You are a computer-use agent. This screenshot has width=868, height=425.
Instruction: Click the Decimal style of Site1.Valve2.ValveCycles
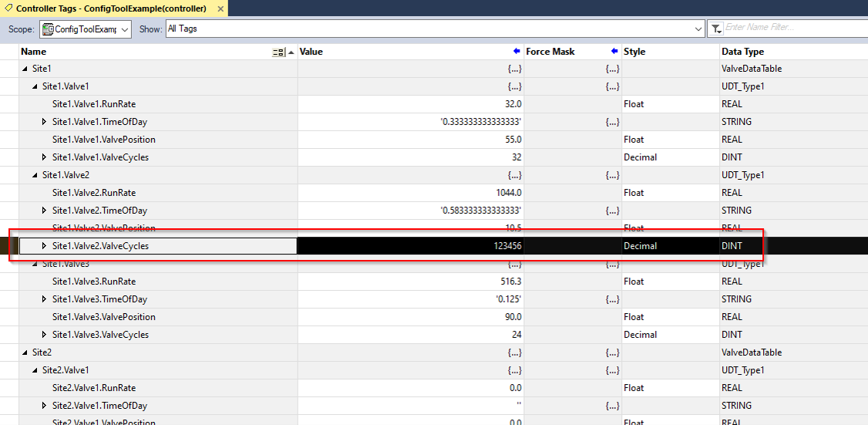coord(640,245)
